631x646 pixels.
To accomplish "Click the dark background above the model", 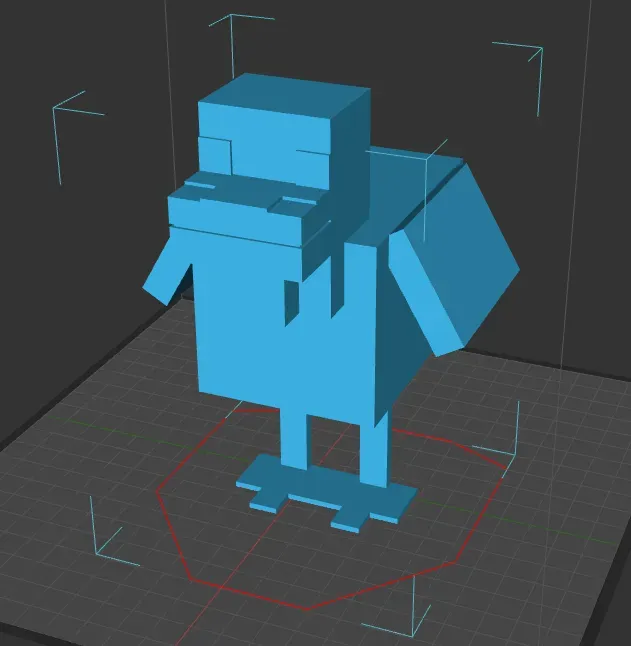I will pyautogui.click(x=371, y=37).
